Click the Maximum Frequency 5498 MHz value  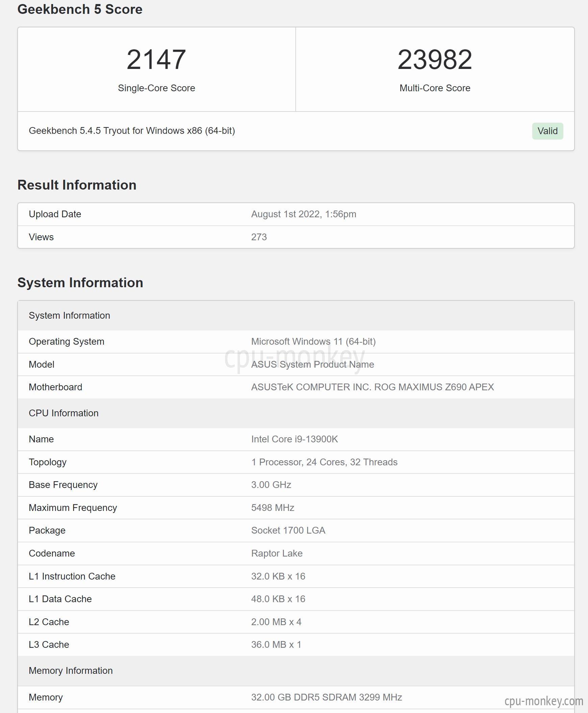pyautogui.click(x=272, y=508)
